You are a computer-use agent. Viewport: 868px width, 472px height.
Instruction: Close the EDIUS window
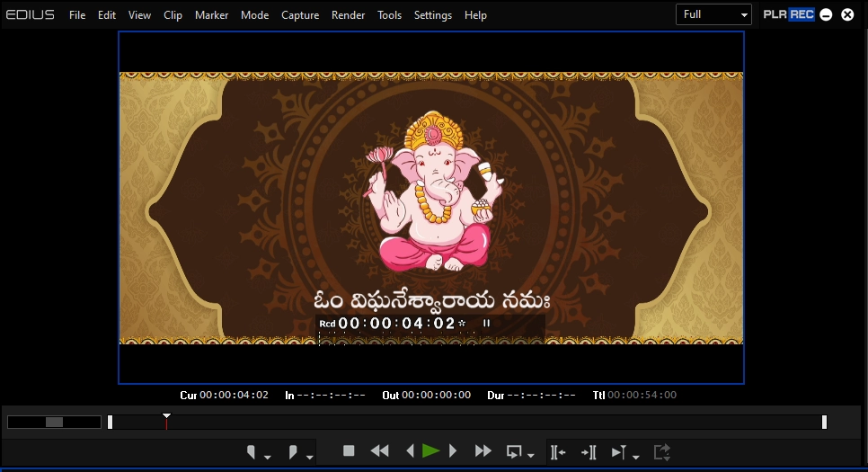847,15
